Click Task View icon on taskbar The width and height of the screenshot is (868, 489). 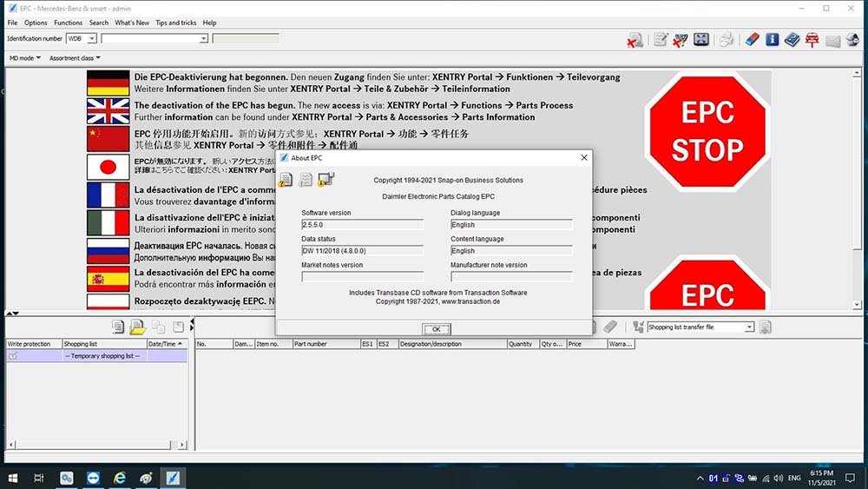coord(39,478)
